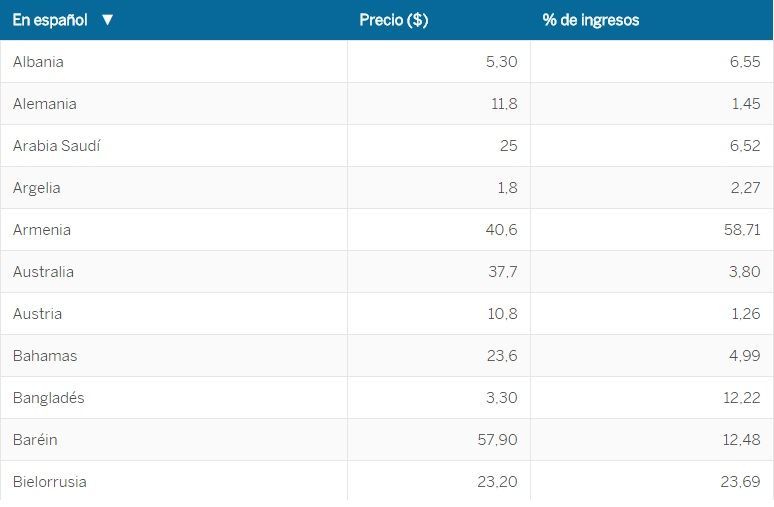The height and width of the screenshot is (507, 774).
Task: Click the Bielorrusia country cell
Action: (x=49, y=482)
